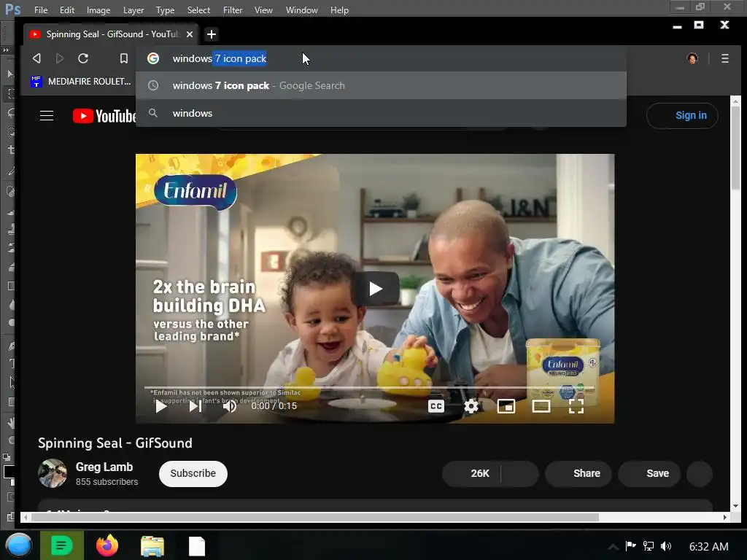The width and height of the screenshot is (747, 560).
Task: Open a new browser tab with plus
Action: pos(212,34)
